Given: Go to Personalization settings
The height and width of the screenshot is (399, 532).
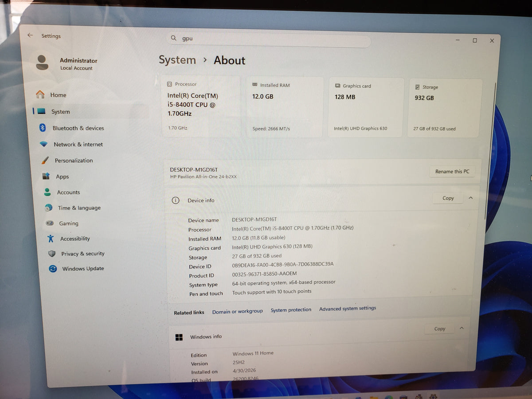Looking at the screenshot, I should 74,160.
